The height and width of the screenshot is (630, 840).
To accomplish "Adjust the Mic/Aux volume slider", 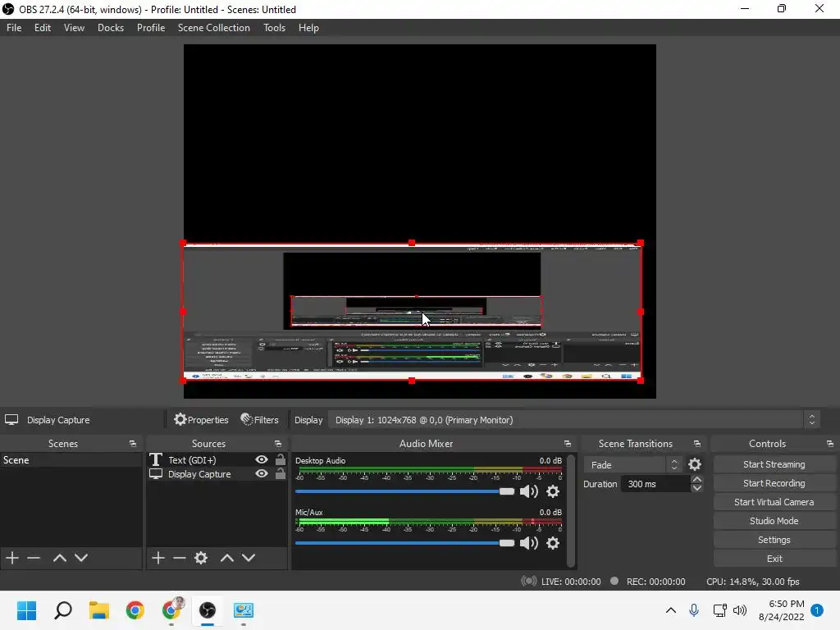I will 404,543.
